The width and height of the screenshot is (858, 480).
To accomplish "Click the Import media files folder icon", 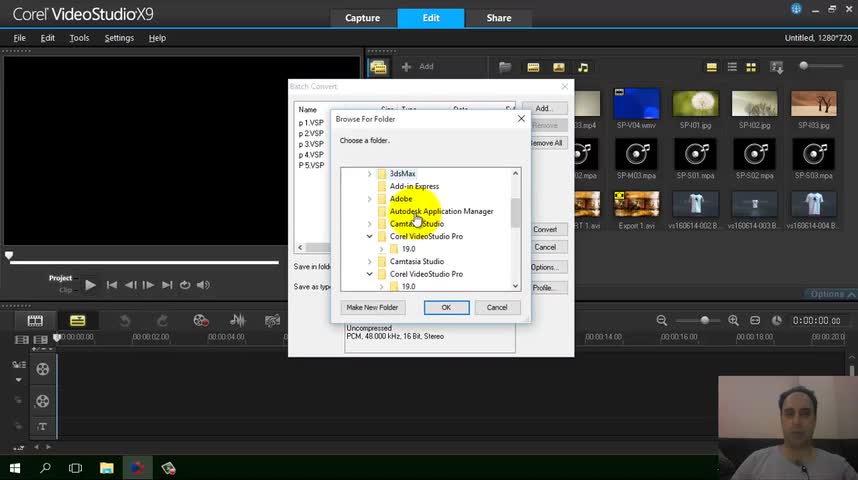I will point(505,67).
